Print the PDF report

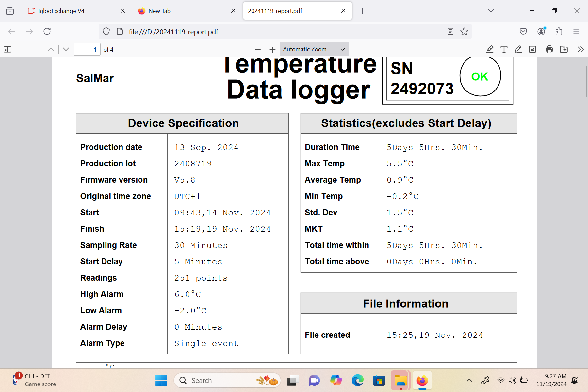click(549, 49)
